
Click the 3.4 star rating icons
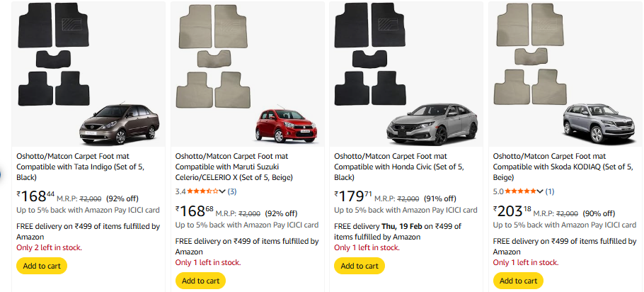203,191
